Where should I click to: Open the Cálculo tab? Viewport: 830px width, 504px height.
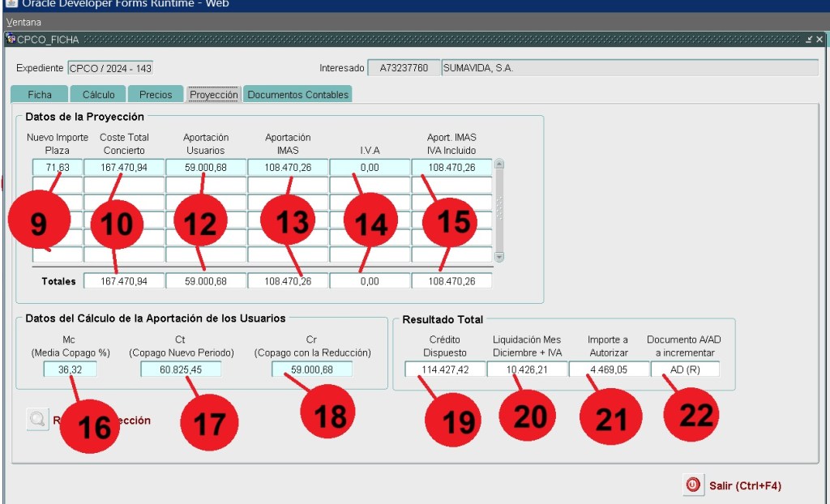point(98,95)
